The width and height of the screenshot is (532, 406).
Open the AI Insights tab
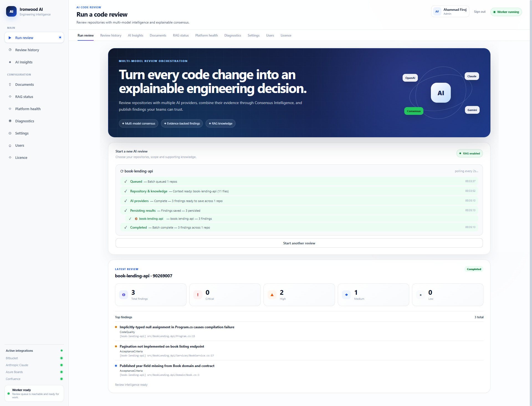click(x=135, y=35)
